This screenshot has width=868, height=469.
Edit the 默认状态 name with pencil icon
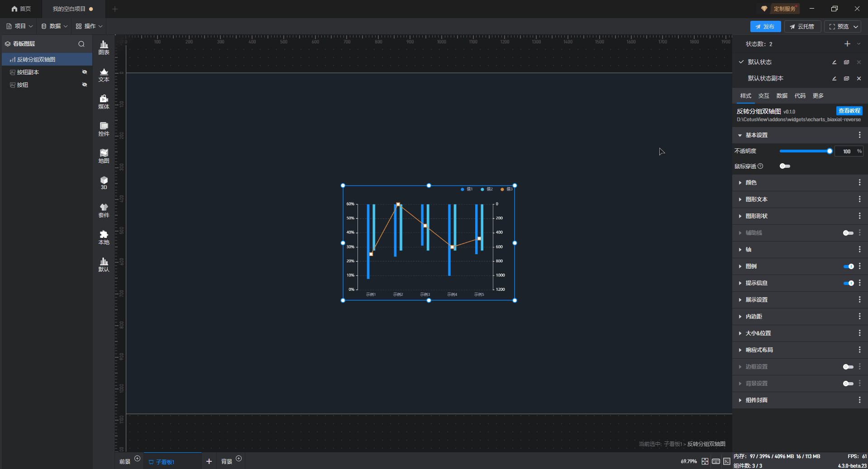(834, 62)
